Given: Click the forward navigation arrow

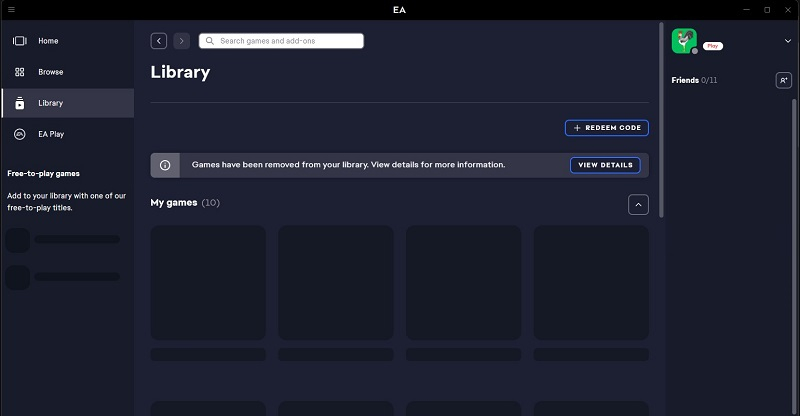Looking at the screenshot, I should [181, 41].
